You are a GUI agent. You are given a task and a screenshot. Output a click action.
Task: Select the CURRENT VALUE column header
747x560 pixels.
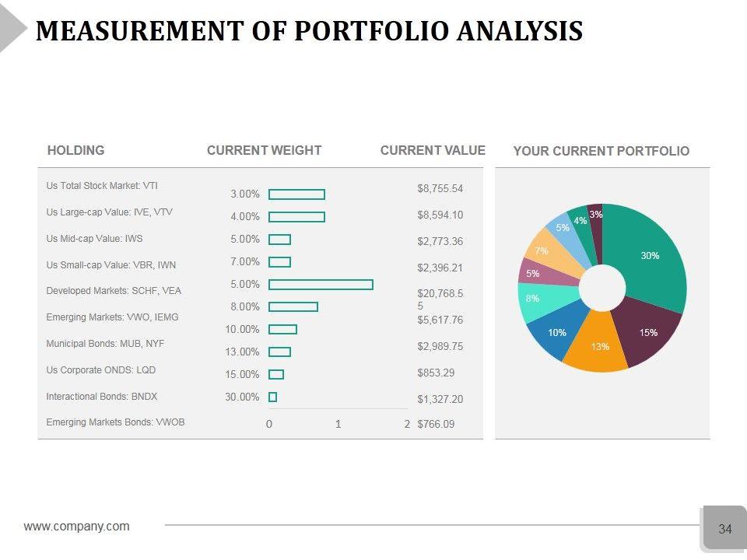(433, 151)
